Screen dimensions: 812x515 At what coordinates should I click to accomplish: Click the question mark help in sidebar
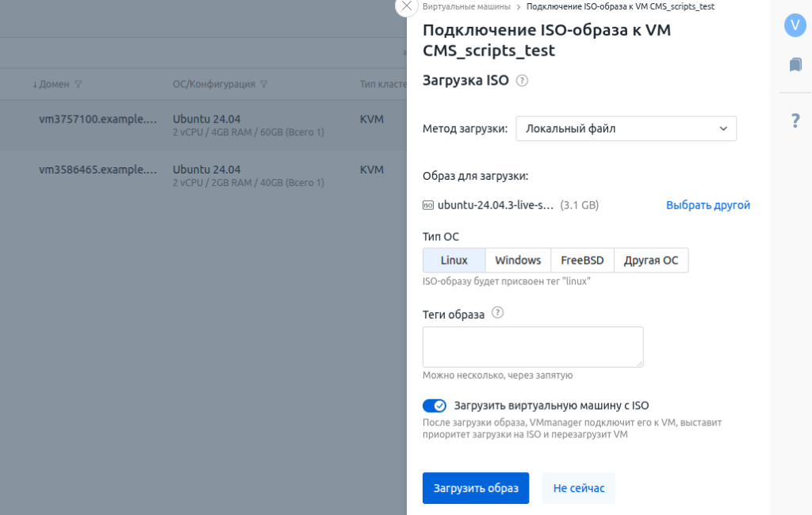coord(795,120)
